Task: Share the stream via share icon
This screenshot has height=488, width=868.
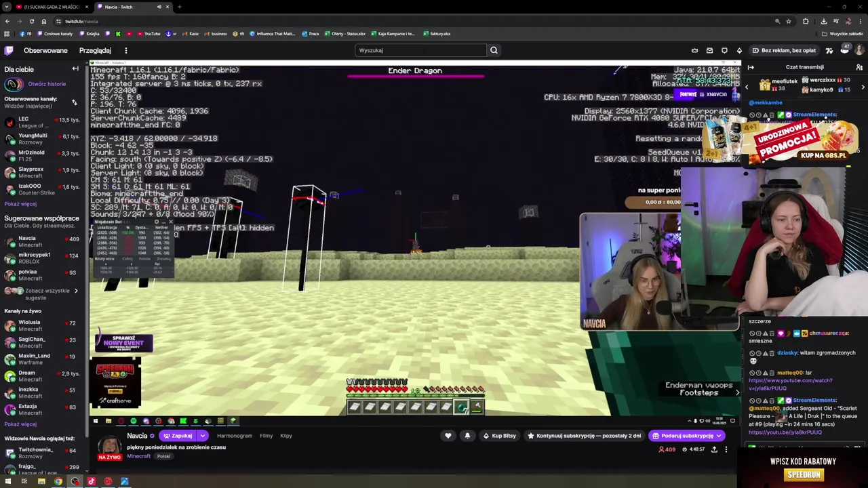Action: [714, 449]
